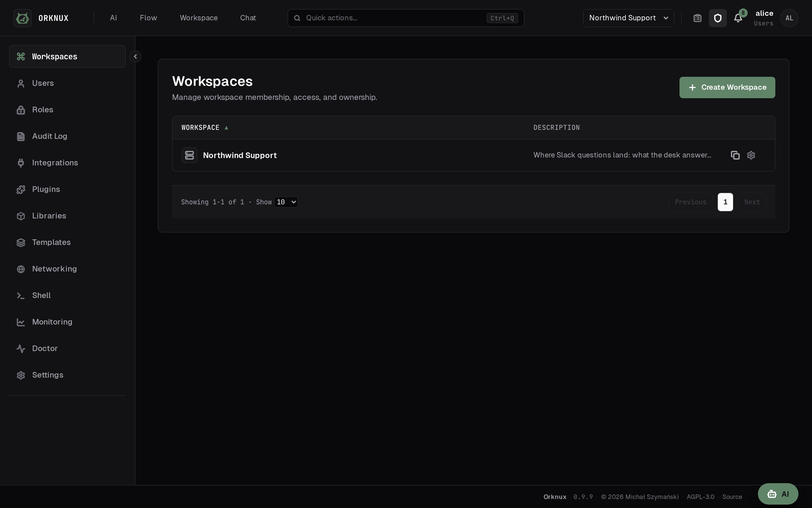Image resolution: width=812 pixels, height=508 pixels.
Task: Click the Orknux cat logo icon
Action: pyautogui.click(x=23, y=18)
